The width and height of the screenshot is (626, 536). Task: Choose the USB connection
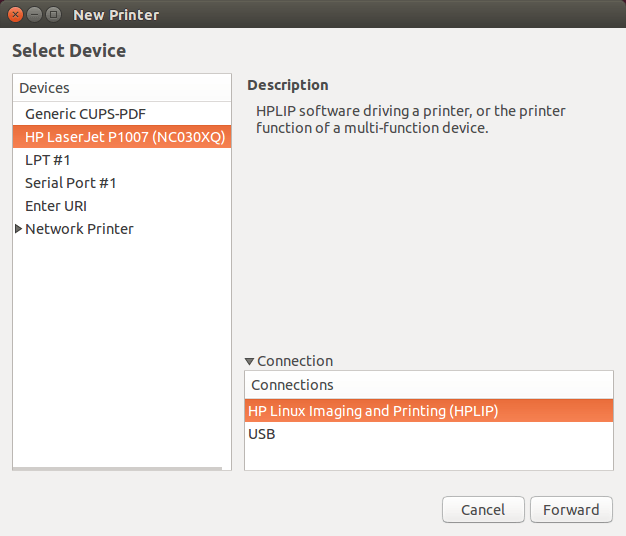click(262, 434)
